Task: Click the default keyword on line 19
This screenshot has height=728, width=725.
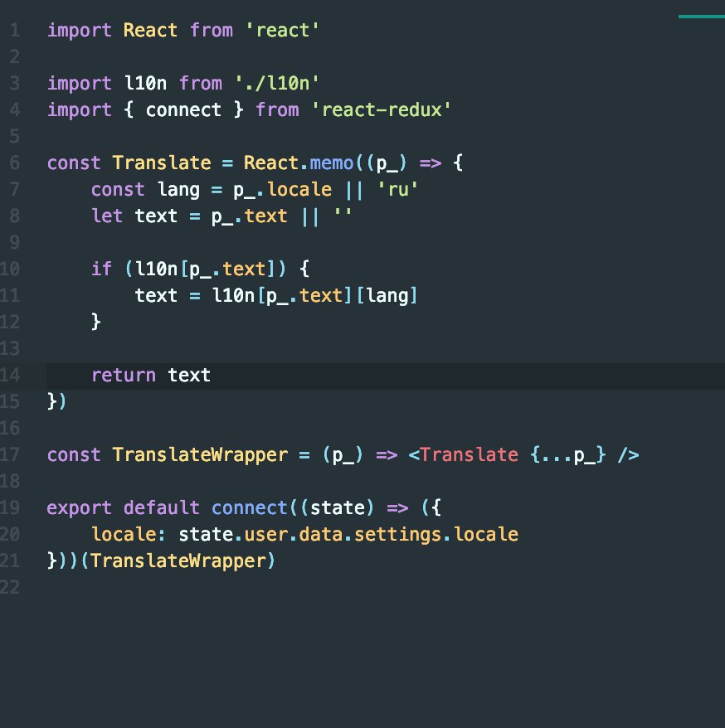Action: (x=162, y=508)
